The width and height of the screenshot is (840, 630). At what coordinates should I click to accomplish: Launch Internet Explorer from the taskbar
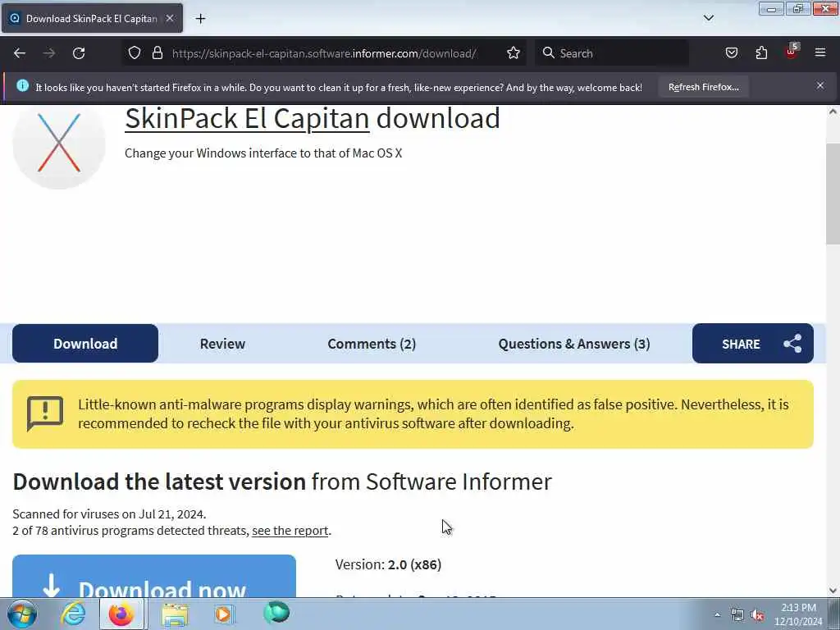point(73,614)
